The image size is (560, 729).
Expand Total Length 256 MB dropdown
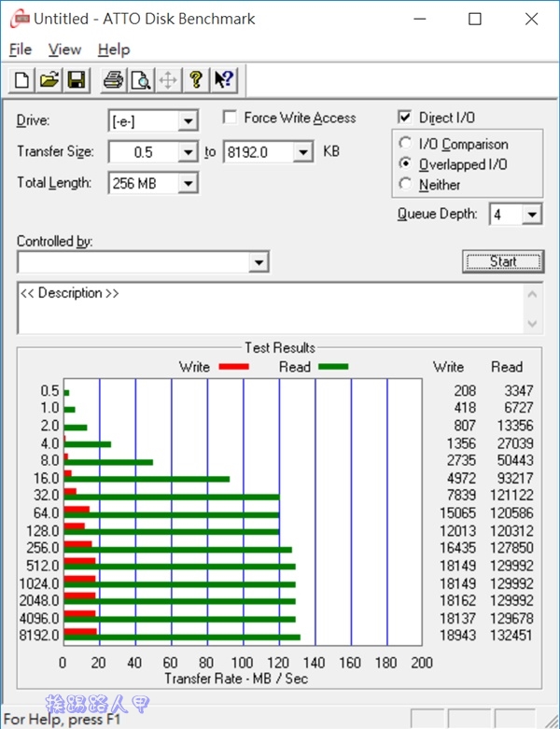[189, 183]
